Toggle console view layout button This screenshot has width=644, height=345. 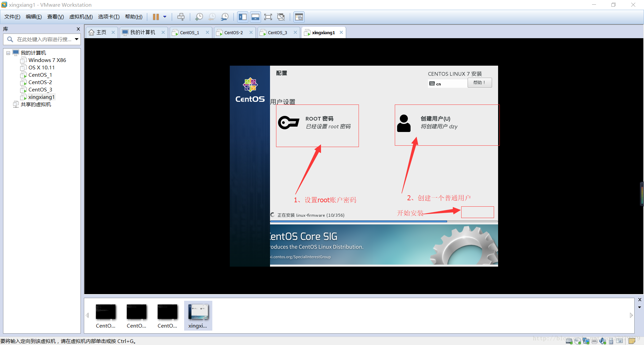click(x=299, y=17)
